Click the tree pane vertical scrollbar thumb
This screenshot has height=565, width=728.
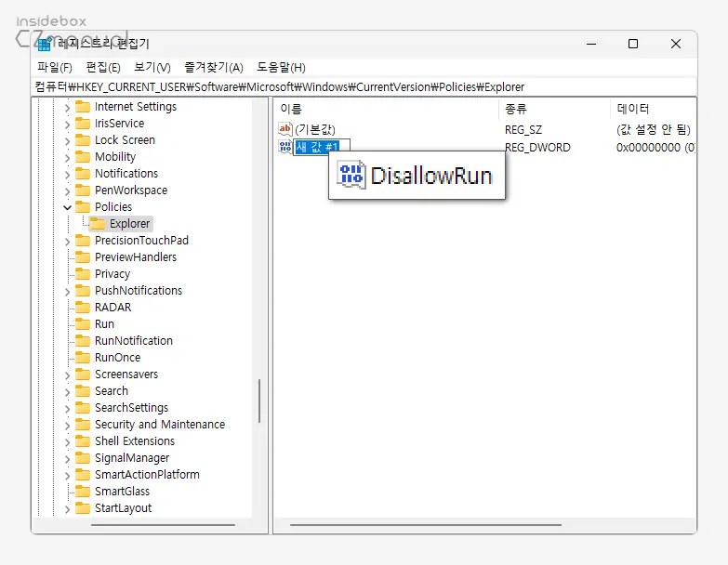click(259, 400)
